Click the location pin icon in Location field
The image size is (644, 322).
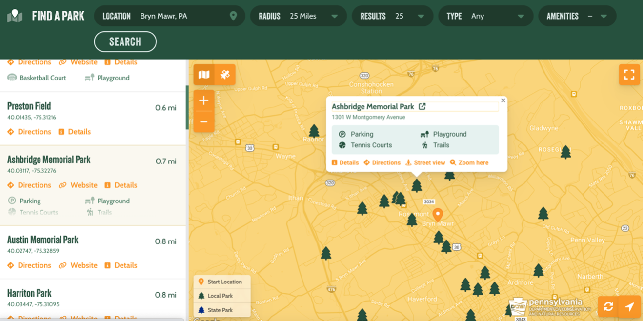click(x=233, y=16)
